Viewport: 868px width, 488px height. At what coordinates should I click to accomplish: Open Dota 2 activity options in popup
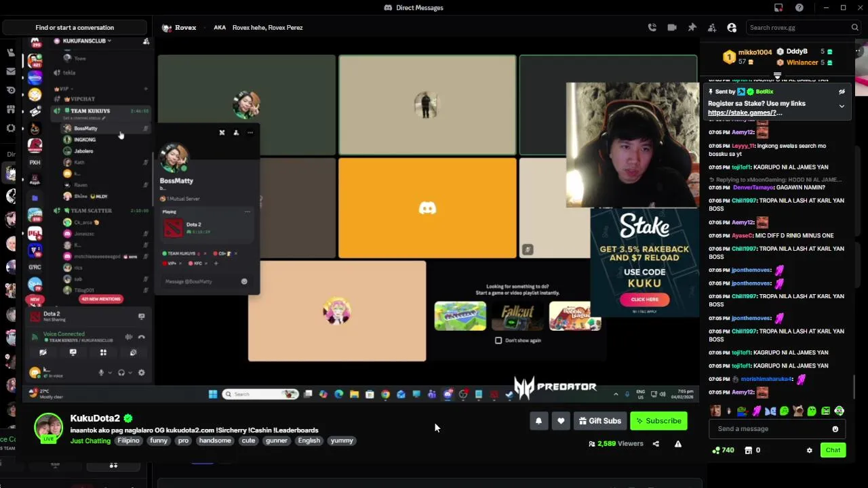click(247, 212)
